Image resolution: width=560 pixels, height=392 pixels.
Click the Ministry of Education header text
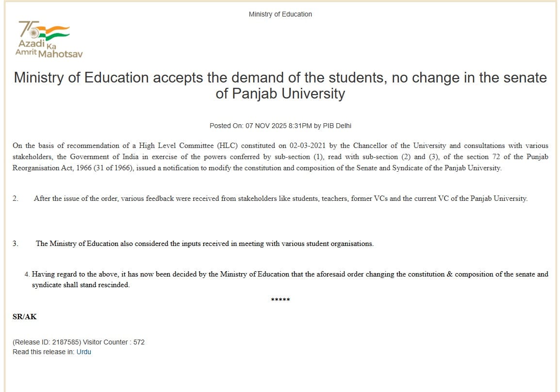pos(280,14)
